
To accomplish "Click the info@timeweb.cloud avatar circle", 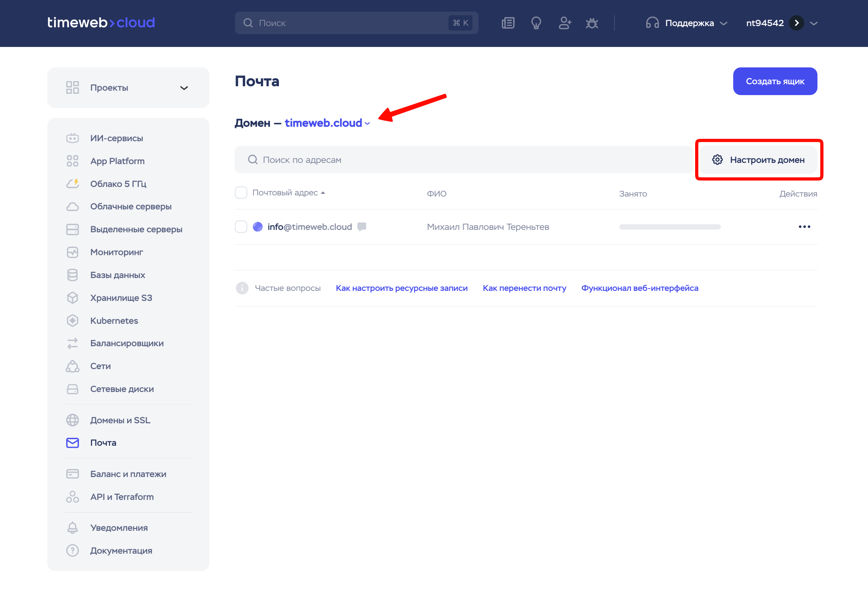I will tap(258, 227).
